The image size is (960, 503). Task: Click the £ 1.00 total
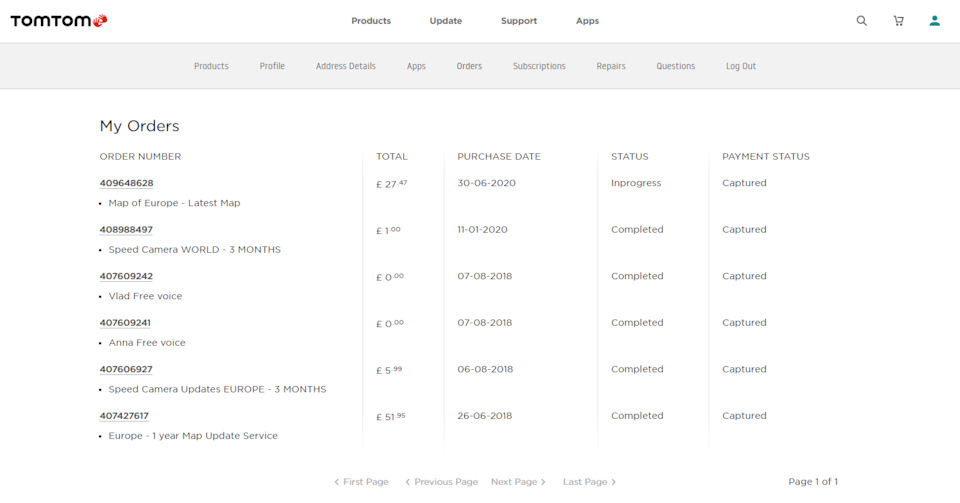click(x=388, y=230)
